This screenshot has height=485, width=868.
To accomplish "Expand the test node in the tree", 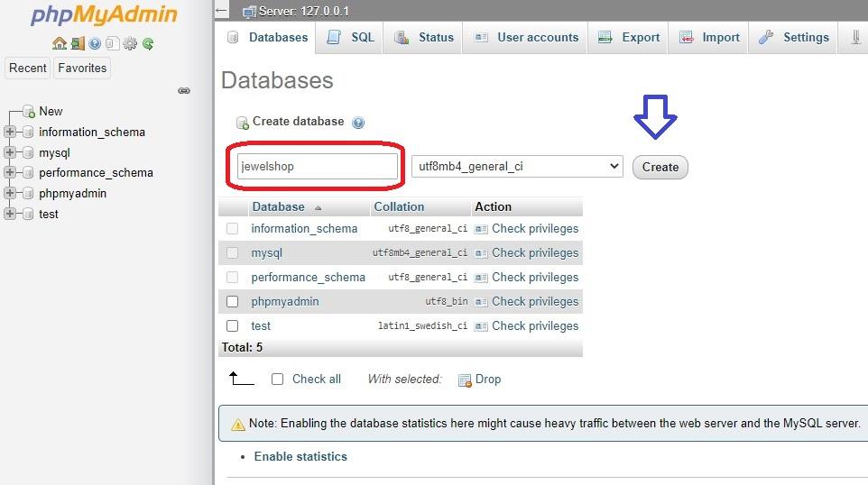I will (9, 214).
